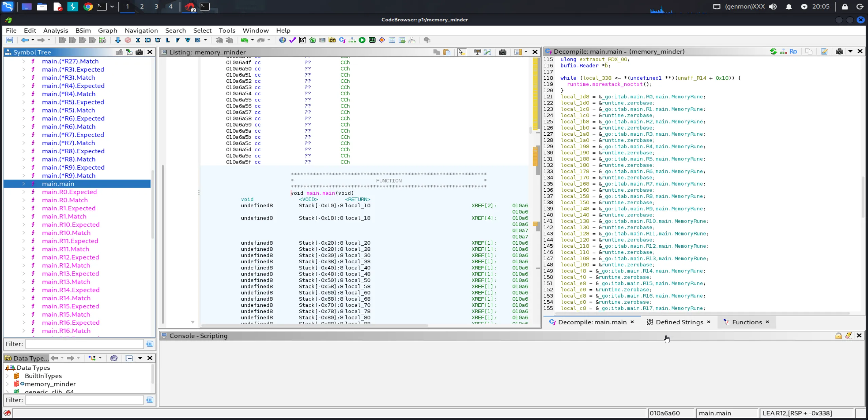The image size is (868, 420).
Task: Expand BuiltInTypes in Data Types tree
Action: pos(7,376)
